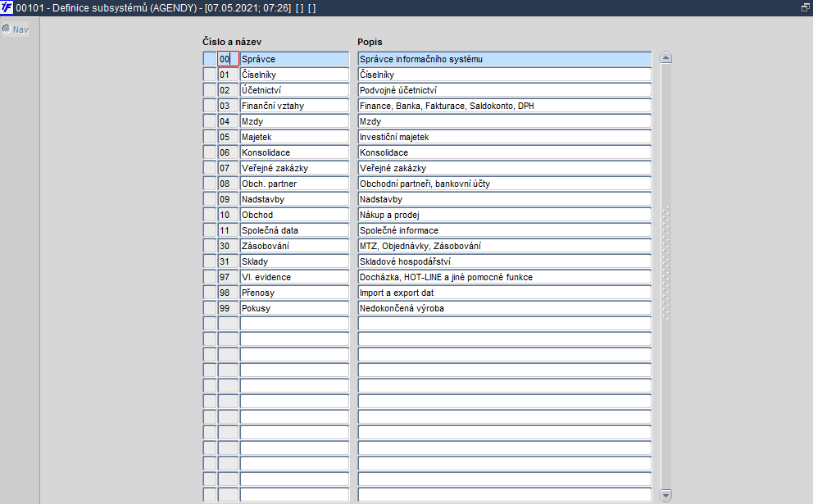Screen dimensions: 813x504
Task: Click the name field Finanční vztahy
Action: coord(294,105)
